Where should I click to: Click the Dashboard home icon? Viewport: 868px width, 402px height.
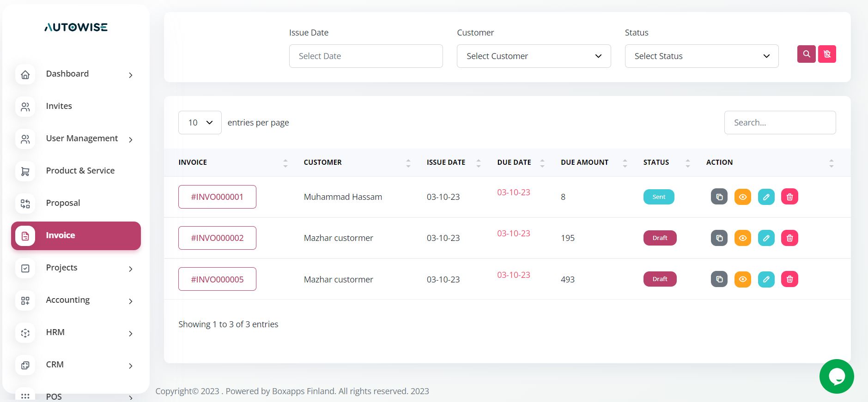tap(25, 74)
